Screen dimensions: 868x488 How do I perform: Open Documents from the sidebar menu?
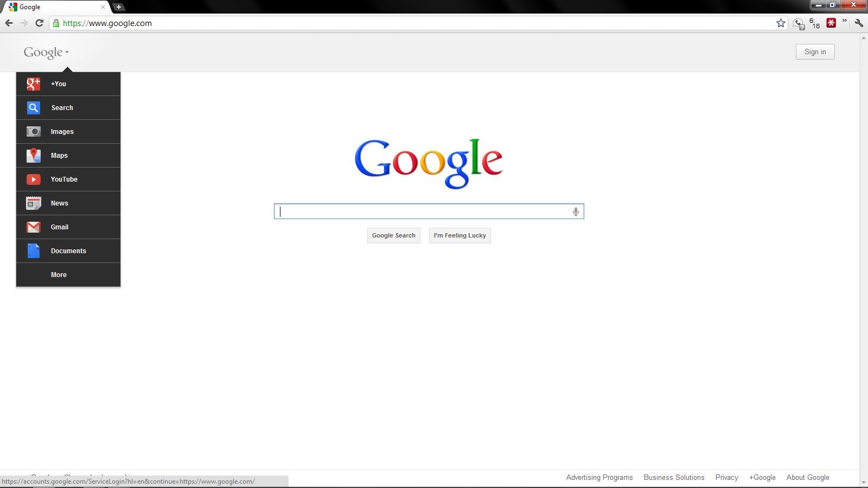tap(68, 251)
